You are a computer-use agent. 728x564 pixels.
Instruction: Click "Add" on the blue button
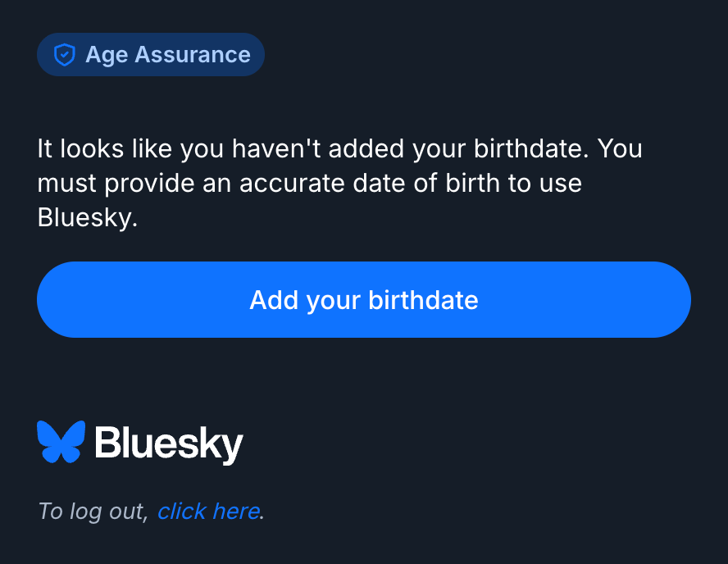(273, 300)
